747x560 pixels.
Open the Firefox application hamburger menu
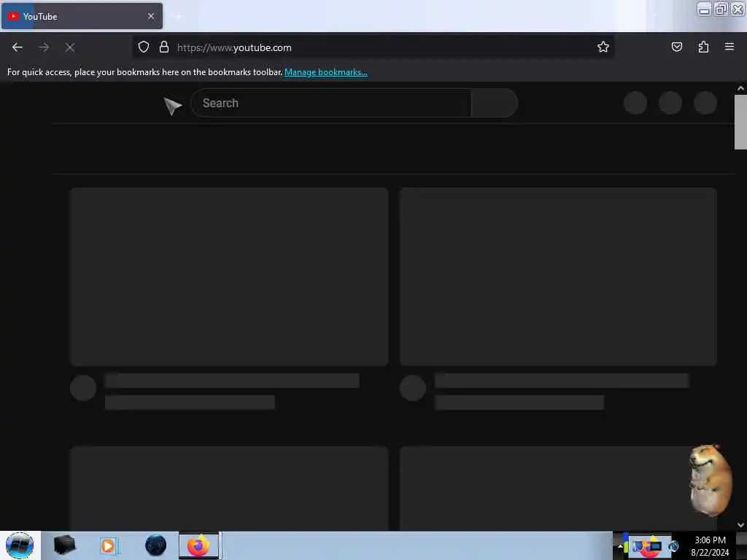point(729,47)
